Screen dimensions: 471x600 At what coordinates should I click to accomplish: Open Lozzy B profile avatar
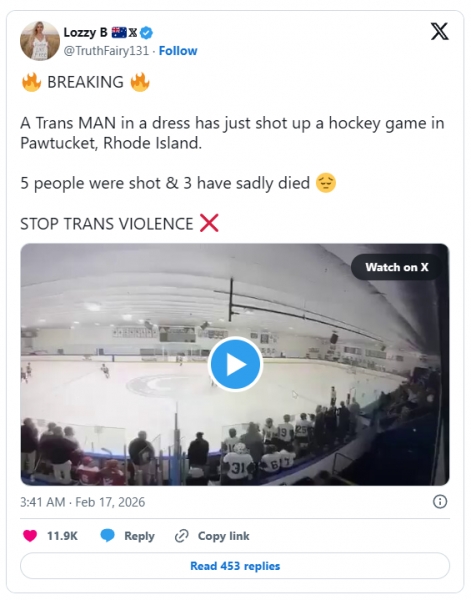pos(40,41)
